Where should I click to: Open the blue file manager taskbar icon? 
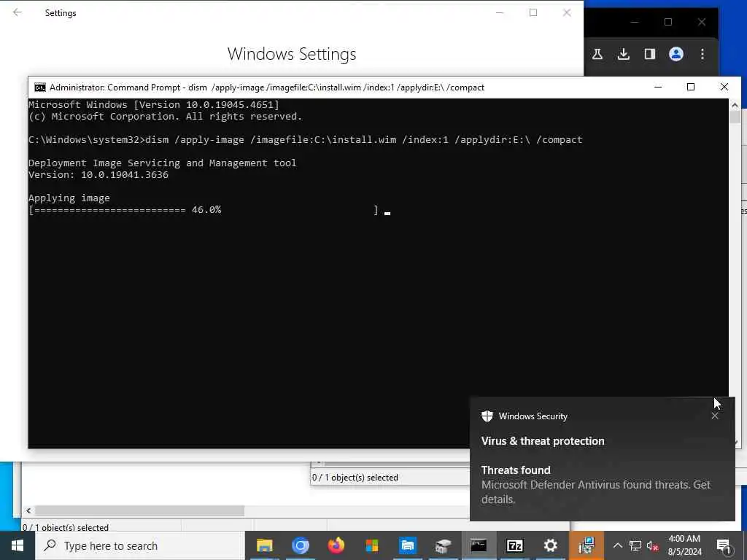(407, 545)
